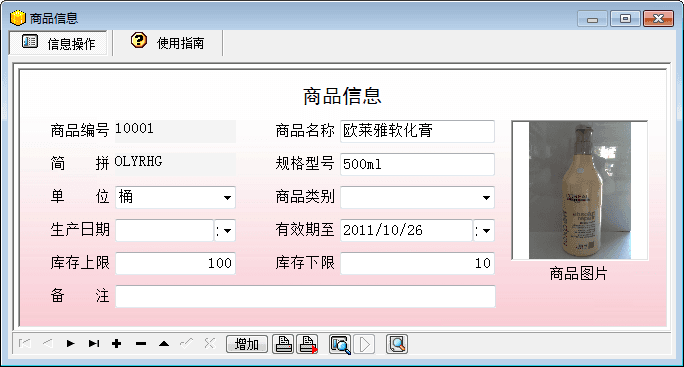Delete record with minus icon

pos(140,344)
